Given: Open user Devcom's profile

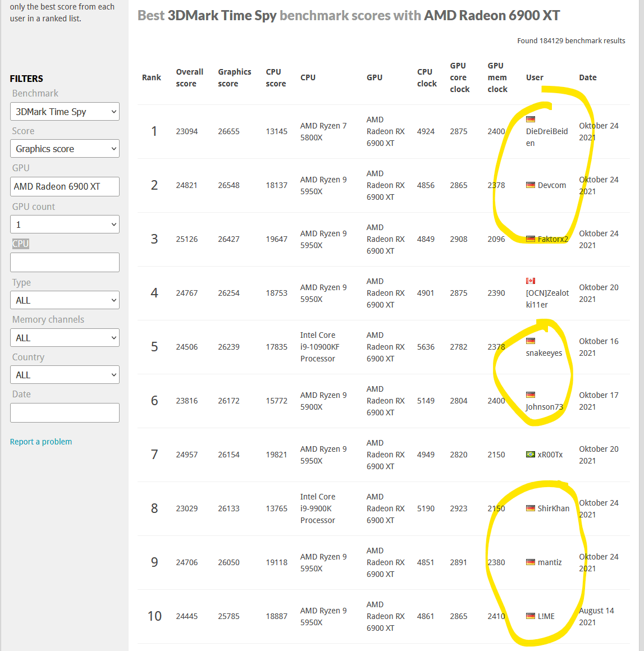Looking at the screenshot, I should click(552, 185).
